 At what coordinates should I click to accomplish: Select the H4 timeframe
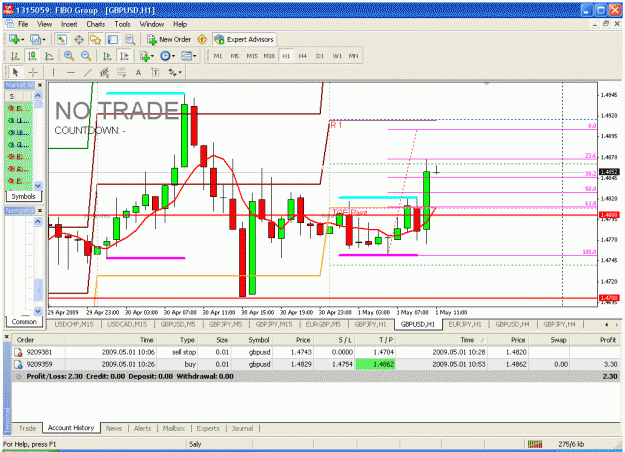click(x=303, y=56)
